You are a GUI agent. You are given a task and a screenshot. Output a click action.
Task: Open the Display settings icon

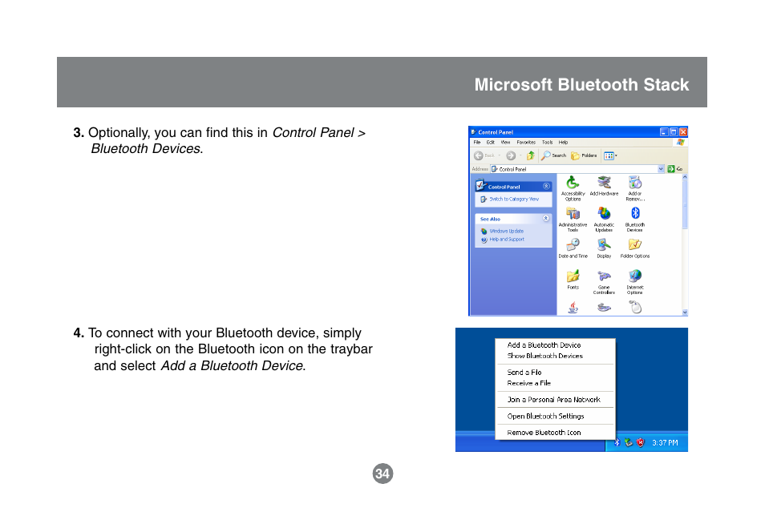604,248
